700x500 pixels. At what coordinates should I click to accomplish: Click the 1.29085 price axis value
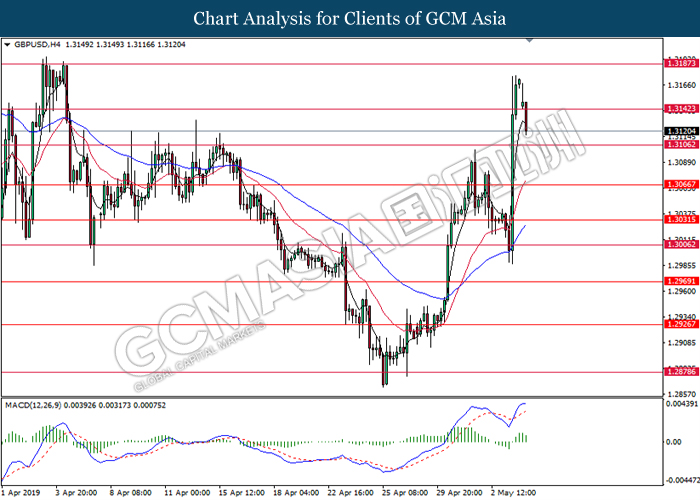tap(682, 343)
